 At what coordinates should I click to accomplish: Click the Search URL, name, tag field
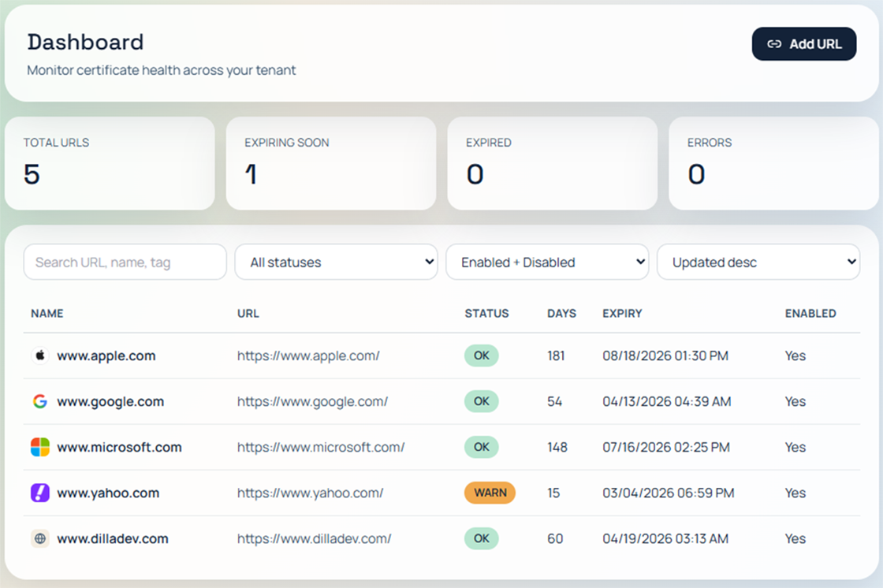pyautogui.click(x=125, y=262)
